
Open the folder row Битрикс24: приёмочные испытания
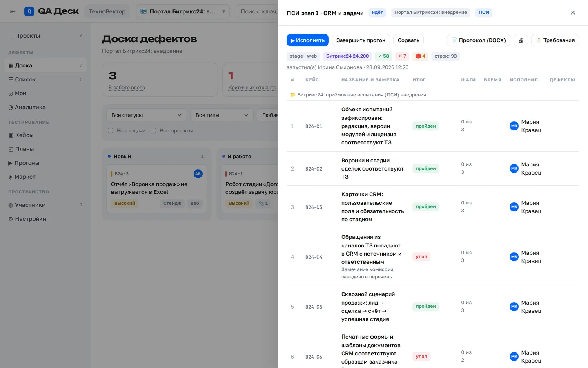433,95
